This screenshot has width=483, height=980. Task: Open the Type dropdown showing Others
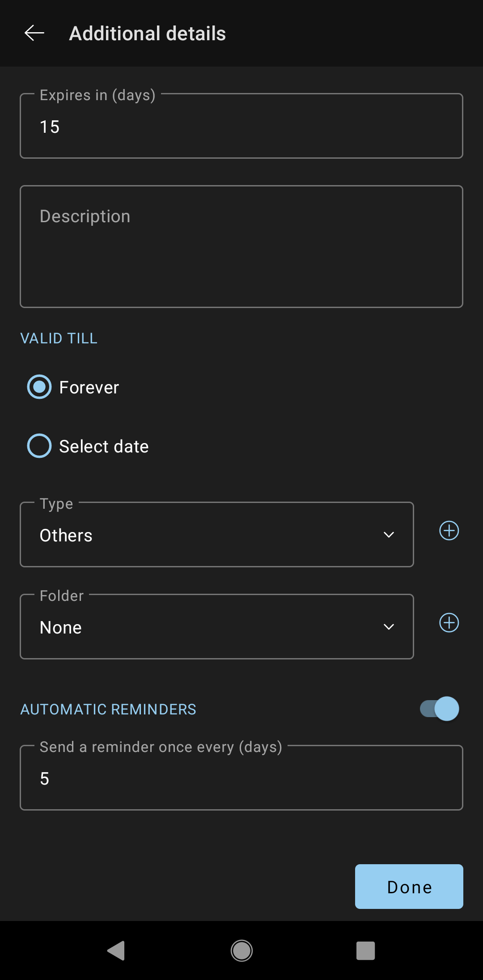point(217,535)
